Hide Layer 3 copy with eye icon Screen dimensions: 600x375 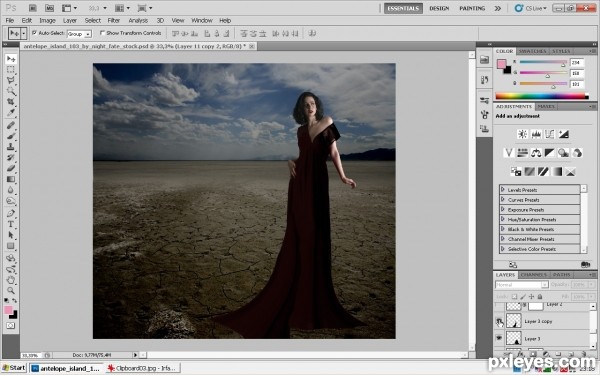499,321
